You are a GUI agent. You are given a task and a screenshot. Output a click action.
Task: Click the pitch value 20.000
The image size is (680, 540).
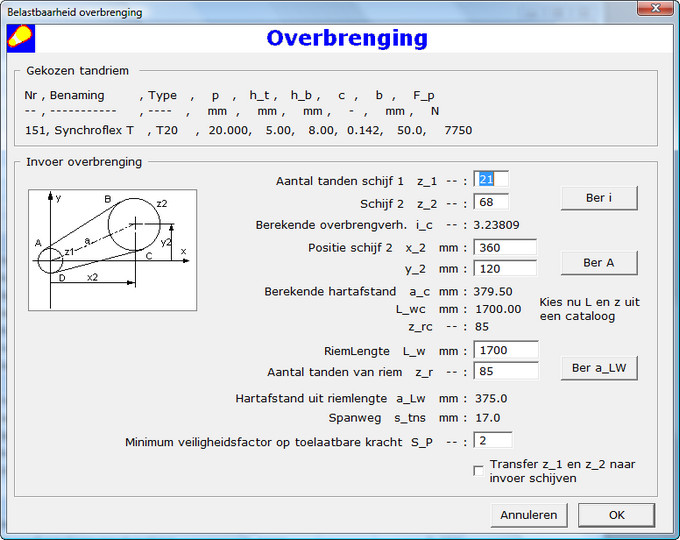229,130
